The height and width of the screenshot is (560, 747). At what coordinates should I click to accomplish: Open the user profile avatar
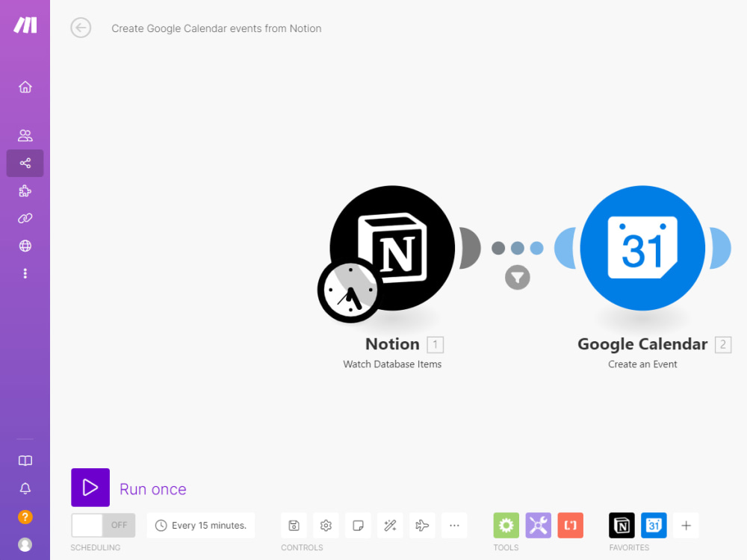[25, 544]
